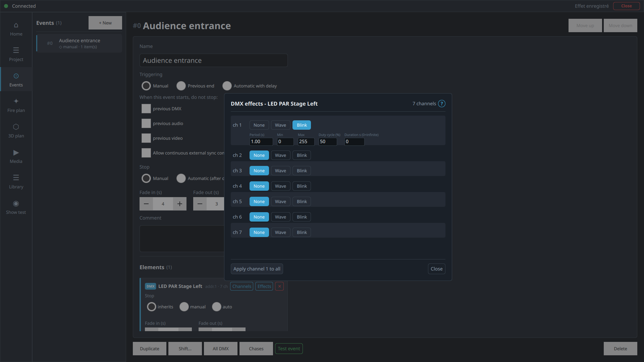644x362 pixels.
Task: Set channel 7 effect to Wave
Action: [280, 232]
